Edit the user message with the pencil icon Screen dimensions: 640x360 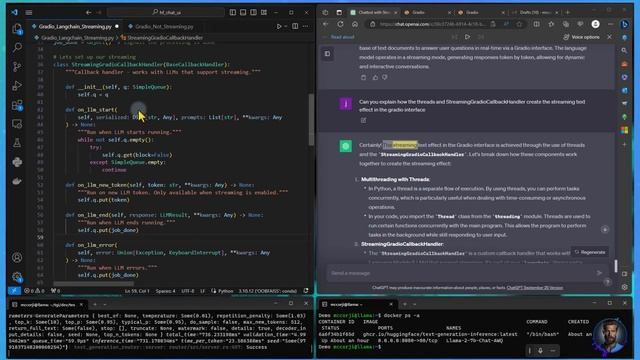[x=363, y=120]
